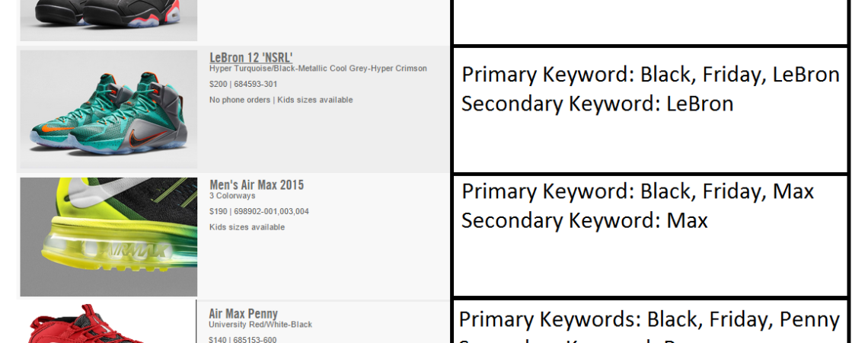
Task: Click the $200 | 684593-301 price line
Action: pyautogui.click(x=243, y=84)
